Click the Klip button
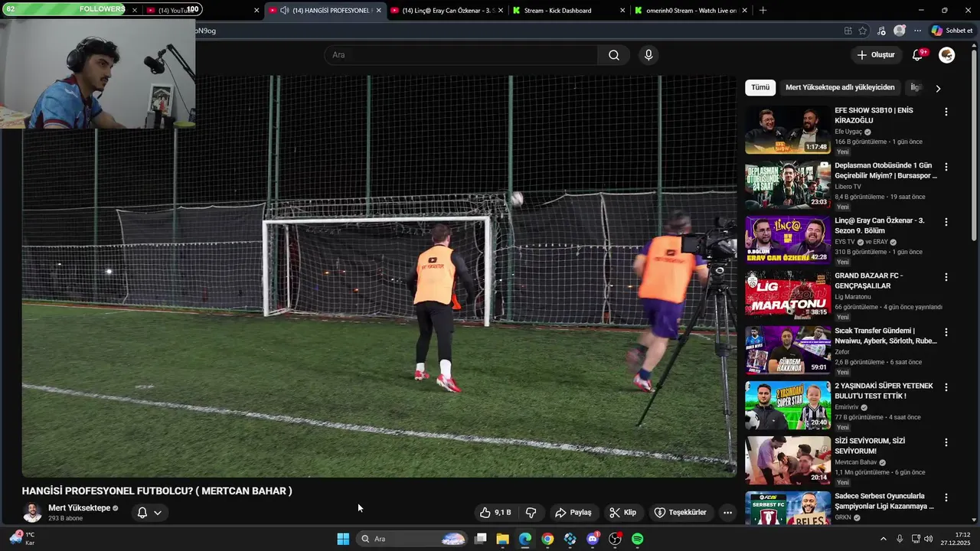 (x=622, y=513)
